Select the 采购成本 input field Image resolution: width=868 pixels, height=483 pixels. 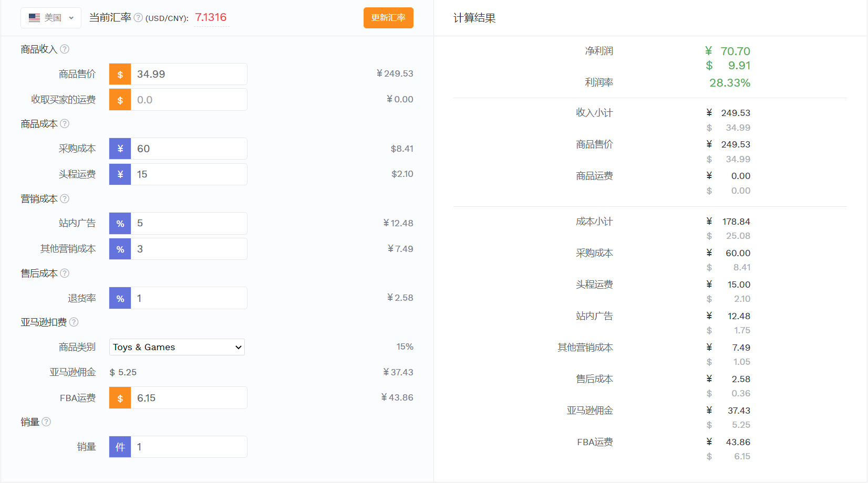click(189, 149)
